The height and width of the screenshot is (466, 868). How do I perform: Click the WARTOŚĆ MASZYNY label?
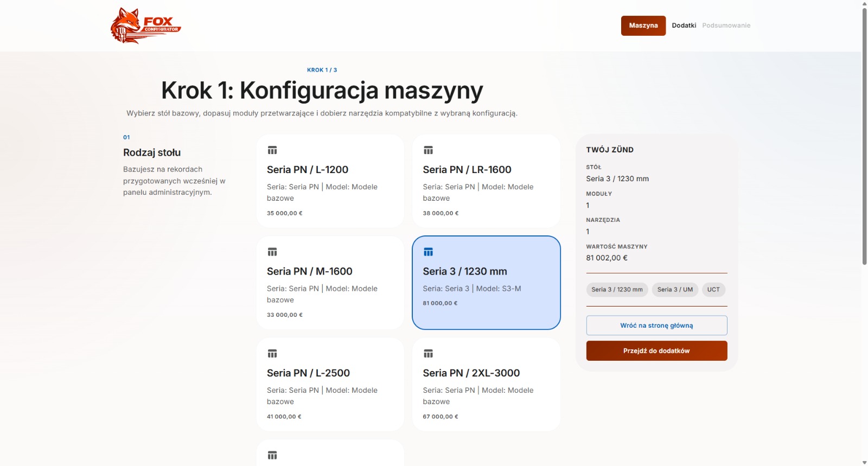point(617,246)
